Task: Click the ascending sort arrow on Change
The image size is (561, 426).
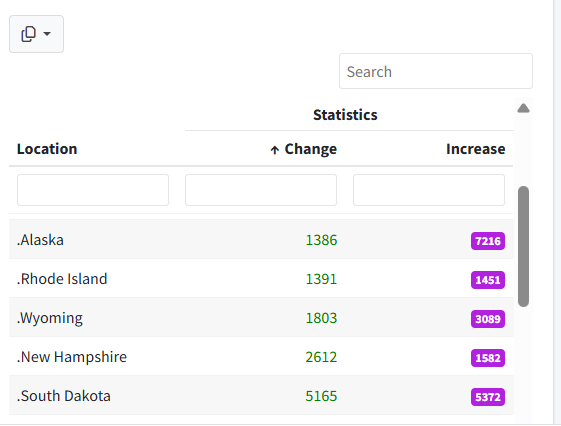Action: click(274, 150)
